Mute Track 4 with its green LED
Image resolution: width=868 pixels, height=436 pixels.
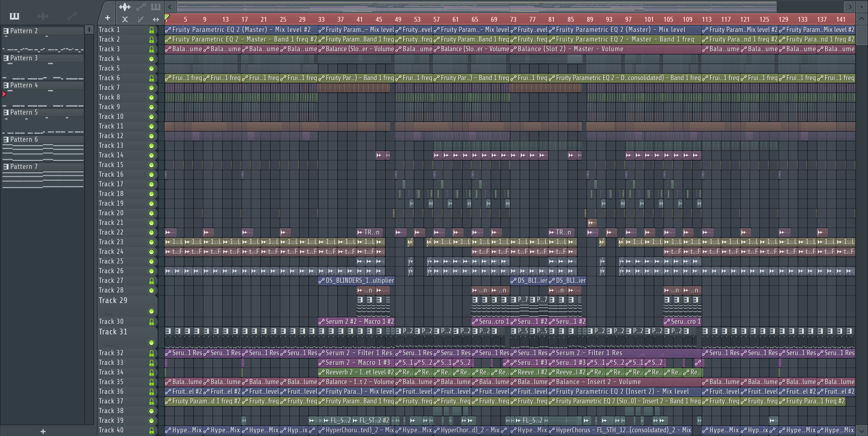(x=152, y=59)
